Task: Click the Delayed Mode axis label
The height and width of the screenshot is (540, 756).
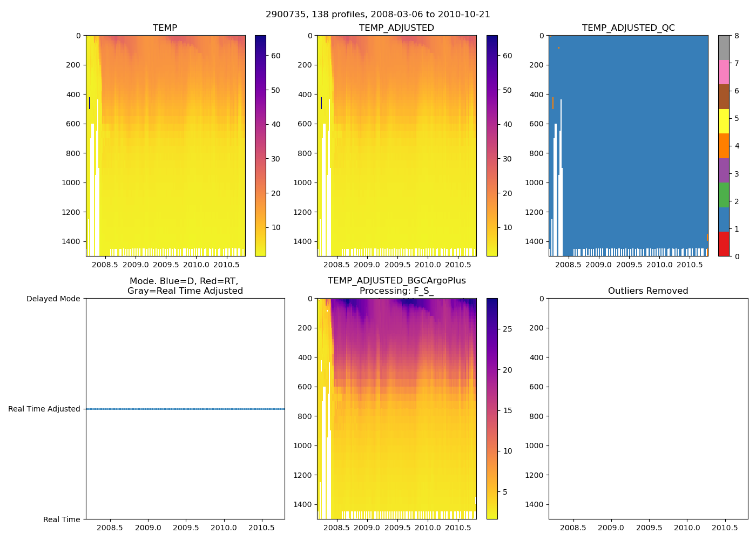Action: click(x=53, y=299)
